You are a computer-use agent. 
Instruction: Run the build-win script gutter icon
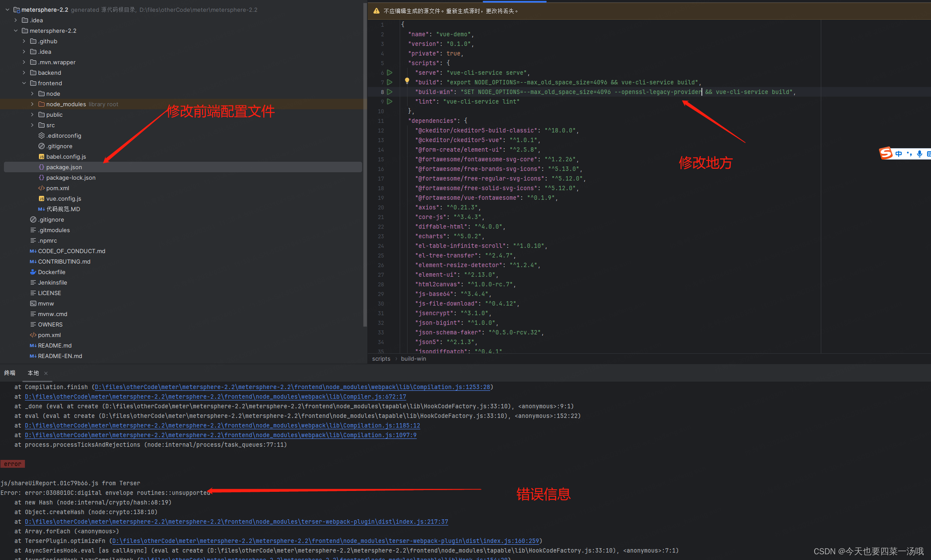390,92
